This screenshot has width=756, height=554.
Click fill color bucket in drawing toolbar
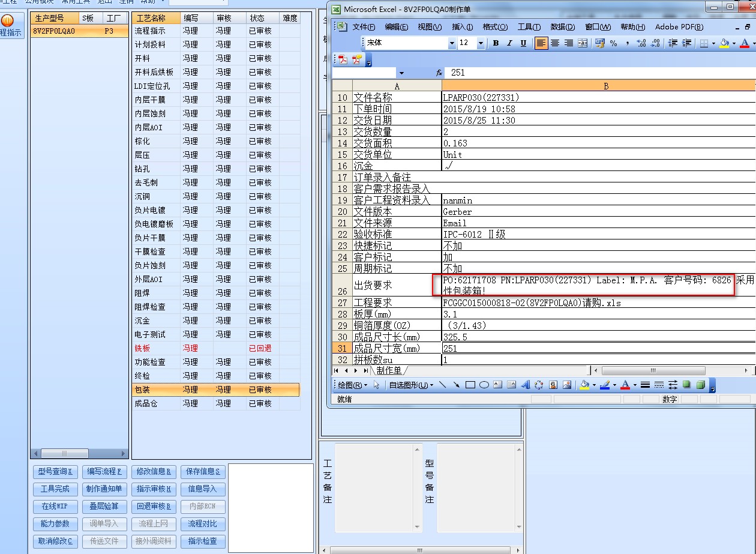(584, 385)
